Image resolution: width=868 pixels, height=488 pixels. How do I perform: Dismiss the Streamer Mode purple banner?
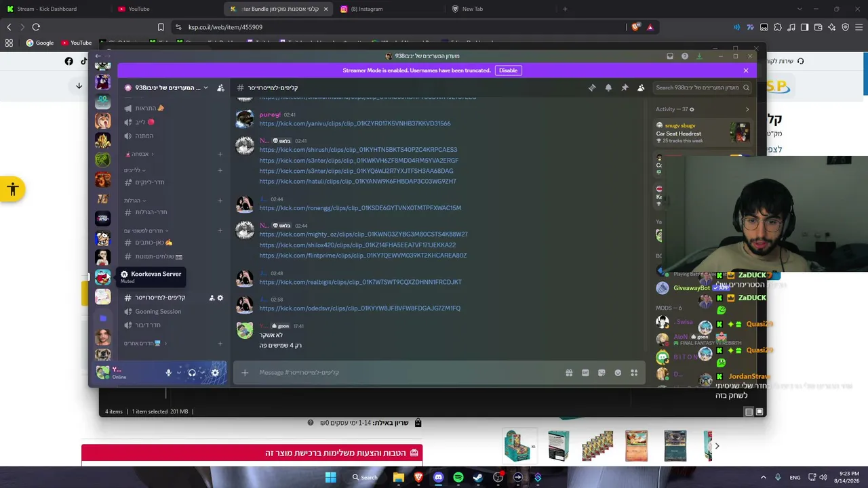pyautogui.click(x=746, y=70)
